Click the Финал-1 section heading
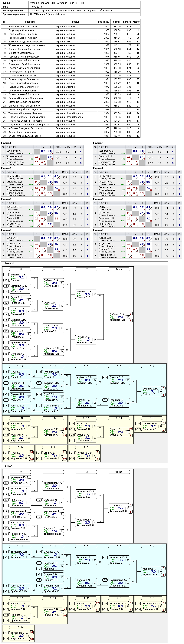This screenshot has width=184, height=644. tap(9, 263)
